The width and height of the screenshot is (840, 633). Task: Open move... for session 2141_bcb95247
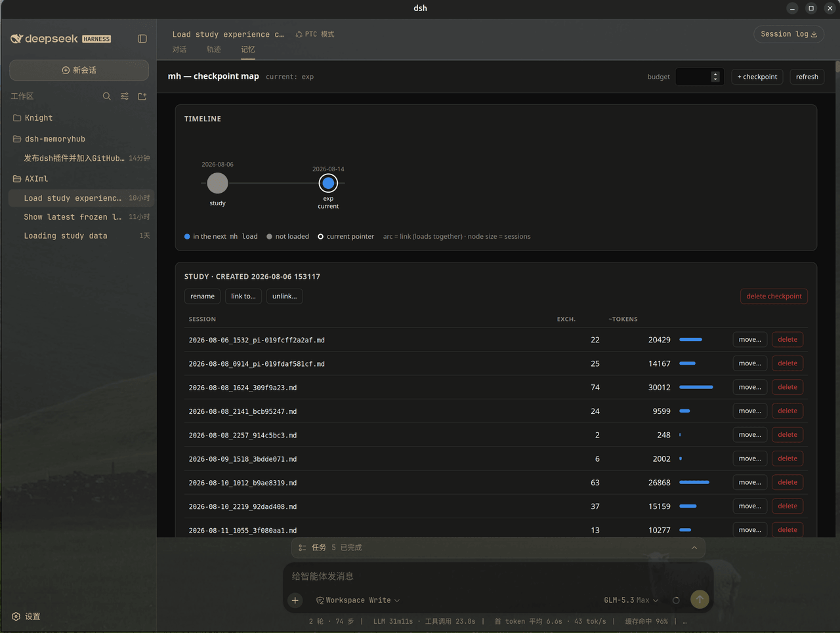pos(750,411)
